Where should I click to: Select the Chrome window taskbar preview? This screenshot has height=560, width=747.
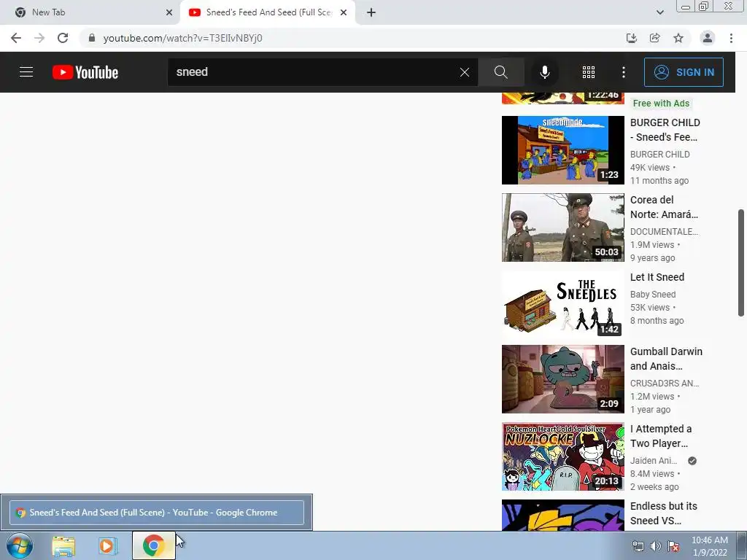[x=157, y=513]
